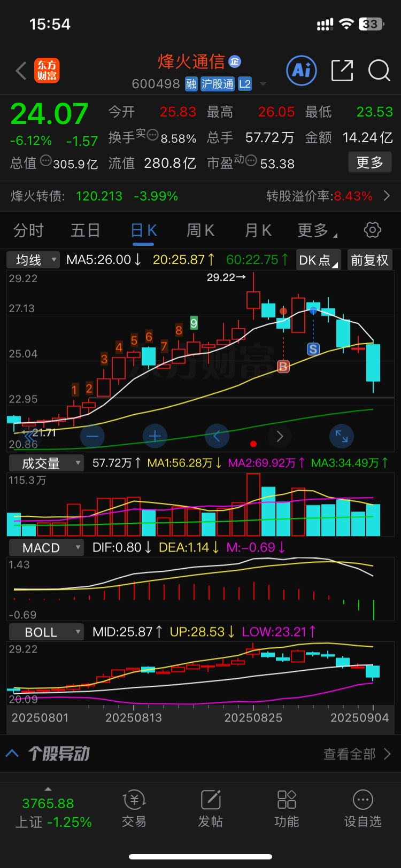Tap the B buy signal marker

[283, 366]
